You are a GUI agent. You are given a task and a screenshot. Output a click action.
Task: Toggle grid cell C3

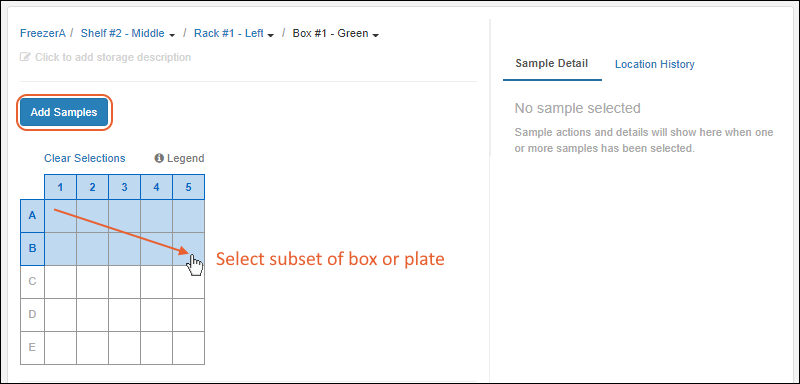(124, 281)
